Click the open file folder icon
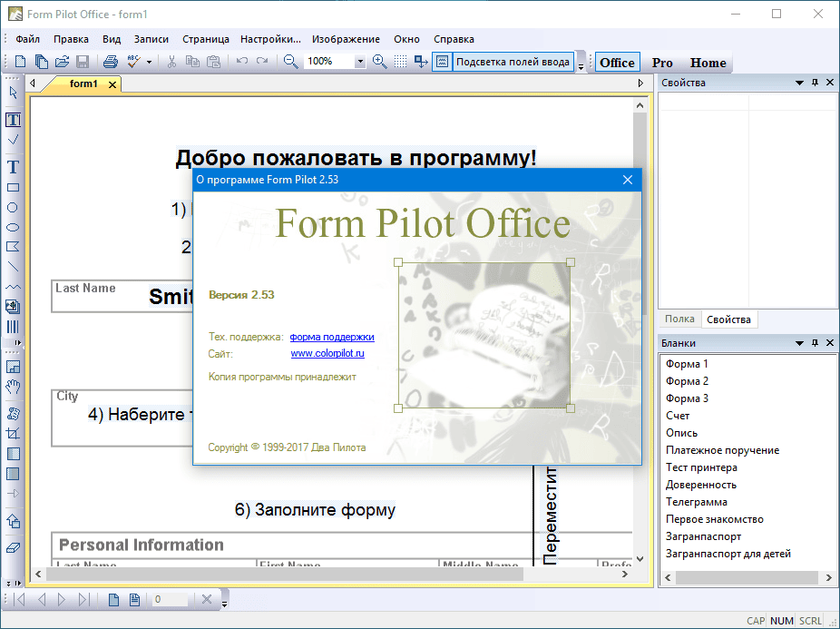Viewport: 840px width, 629px height. point(63,62)
